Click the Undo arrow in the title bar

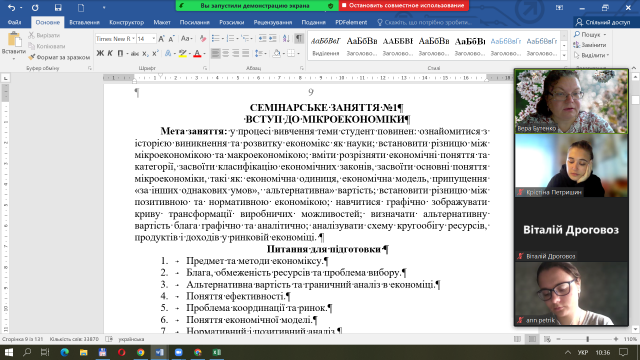click(x=11, y=7)
